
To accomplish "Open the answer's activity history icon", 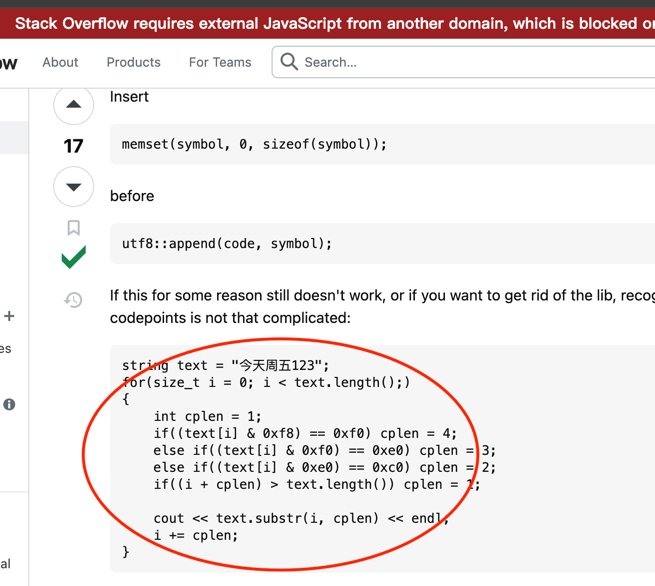I will (x=74, y=299).
